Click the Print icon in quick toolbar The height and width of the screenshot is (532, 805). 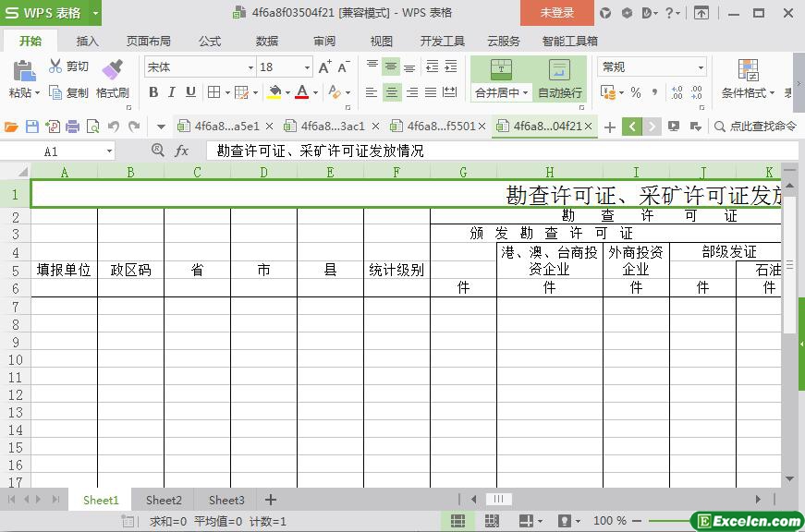click(73, 127)
